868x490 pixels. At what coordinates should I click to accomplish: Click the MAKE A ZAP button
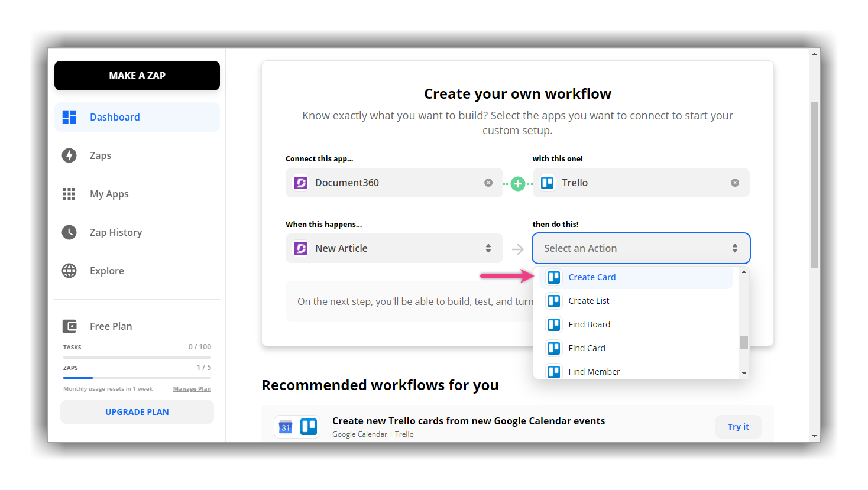tap(137, 76)
